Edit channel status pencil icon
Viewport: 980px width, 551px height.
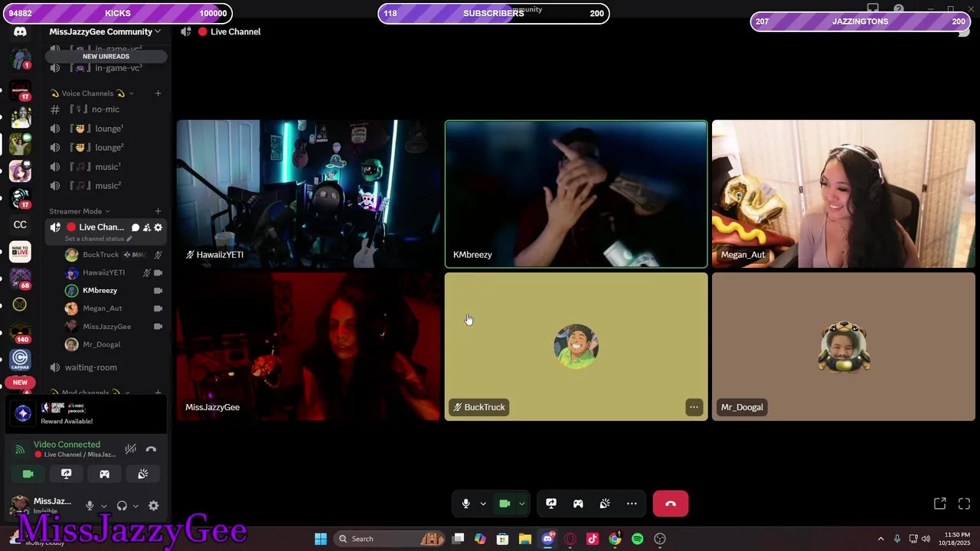[x=129, y=239]
